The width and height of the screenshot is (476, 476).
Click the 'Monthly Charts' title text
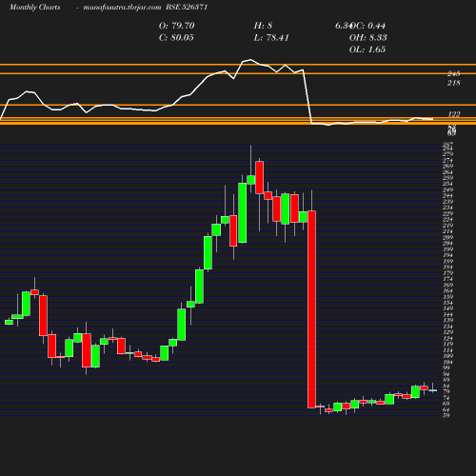34,7
